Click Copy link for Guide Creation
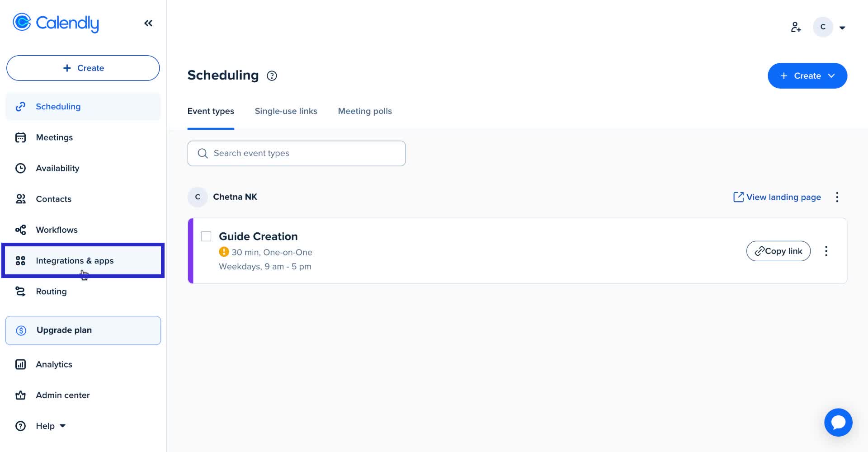Screen dimensions: 868x452 pos(778,251)
